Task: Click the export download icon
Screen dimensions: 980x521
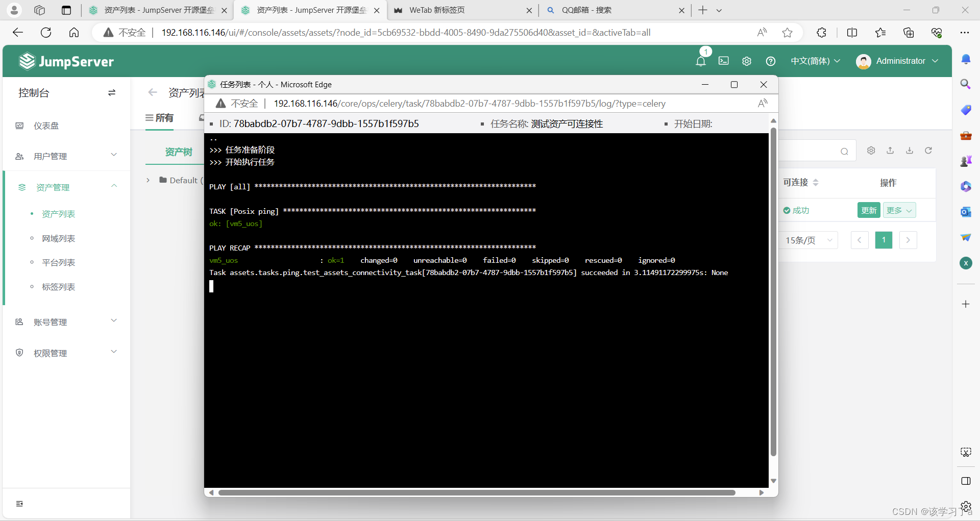Action: tap(910, 151)
